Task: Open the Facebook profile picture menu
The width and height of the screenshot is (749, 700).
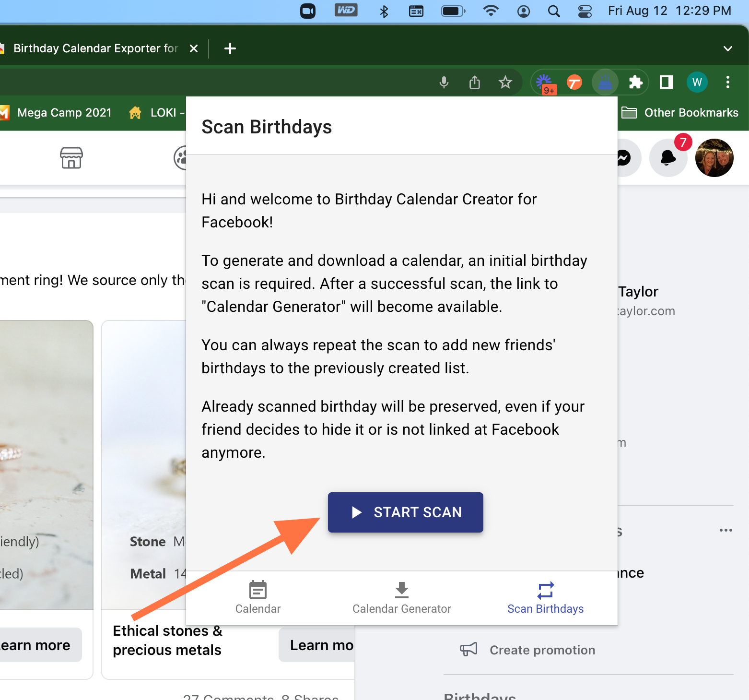Action: click(x=714, y=157)
